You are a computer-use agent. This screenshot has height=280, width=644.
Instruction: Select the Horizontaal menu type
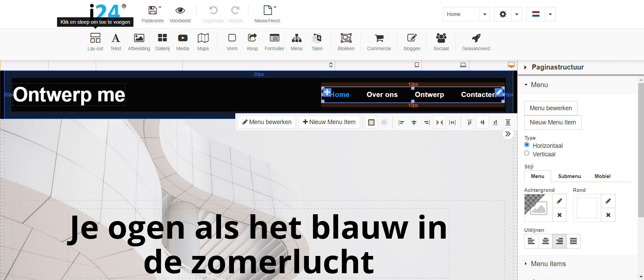click(527, 145)
